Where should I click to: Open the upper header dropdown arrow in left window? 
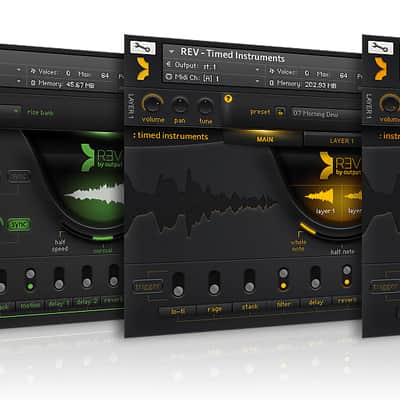coord(19,70)
